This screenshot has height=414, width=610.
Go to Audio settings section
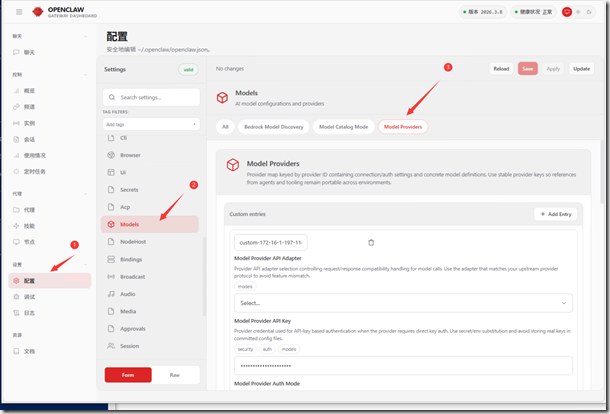pos(128,294)
